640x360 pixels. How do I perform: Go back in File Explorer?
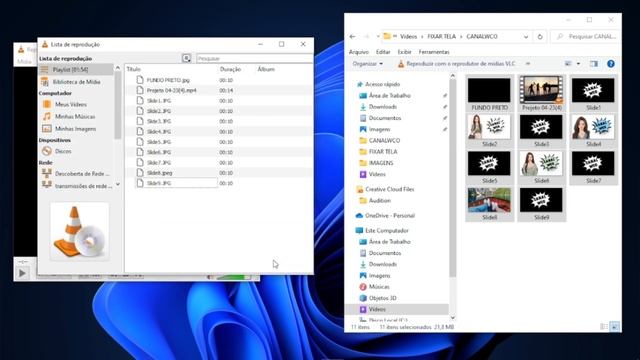click(352, 37)
